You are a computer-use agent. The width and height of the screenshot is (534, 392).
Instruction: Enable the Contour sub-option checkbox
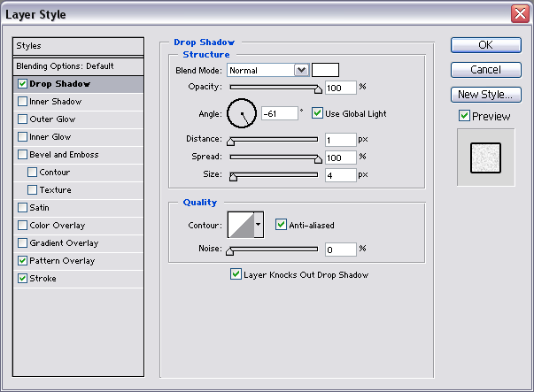pos(33,173)
